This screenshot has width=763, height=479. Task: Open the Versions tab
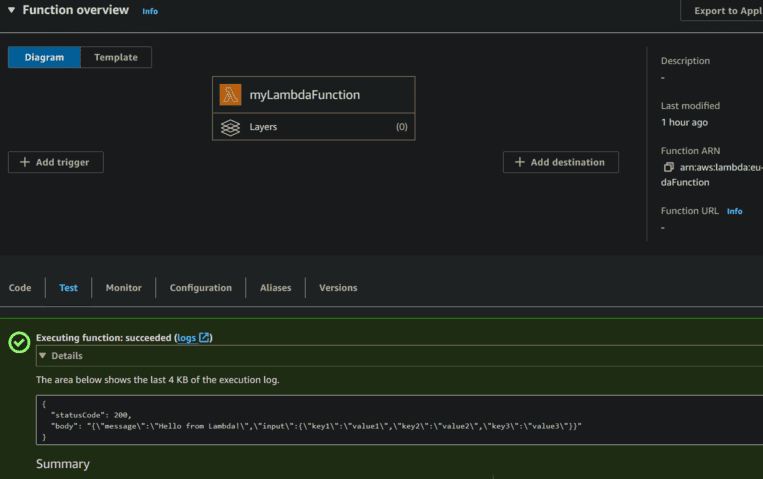(x=338, y=288)
